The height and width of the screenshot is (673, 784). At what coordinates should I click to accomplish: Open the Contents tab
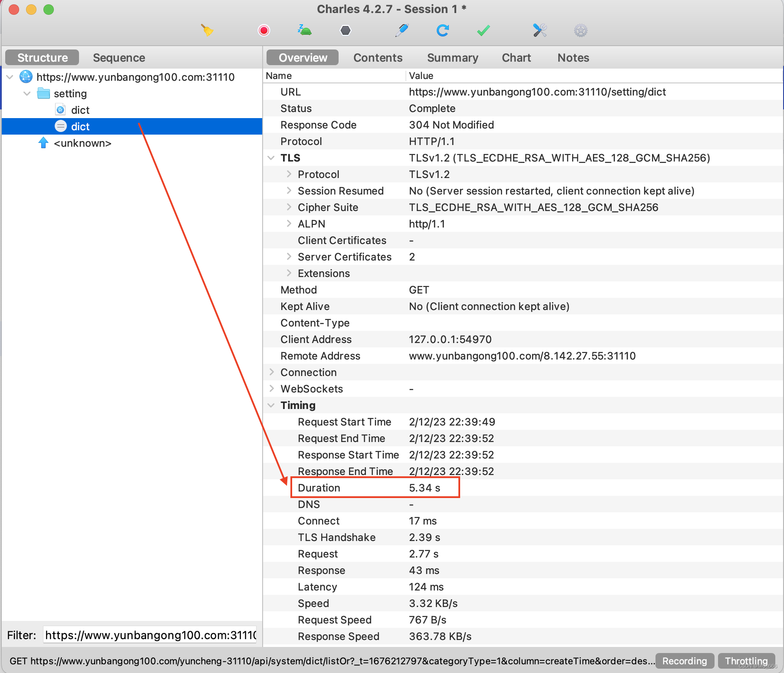[x=378, y=58]
